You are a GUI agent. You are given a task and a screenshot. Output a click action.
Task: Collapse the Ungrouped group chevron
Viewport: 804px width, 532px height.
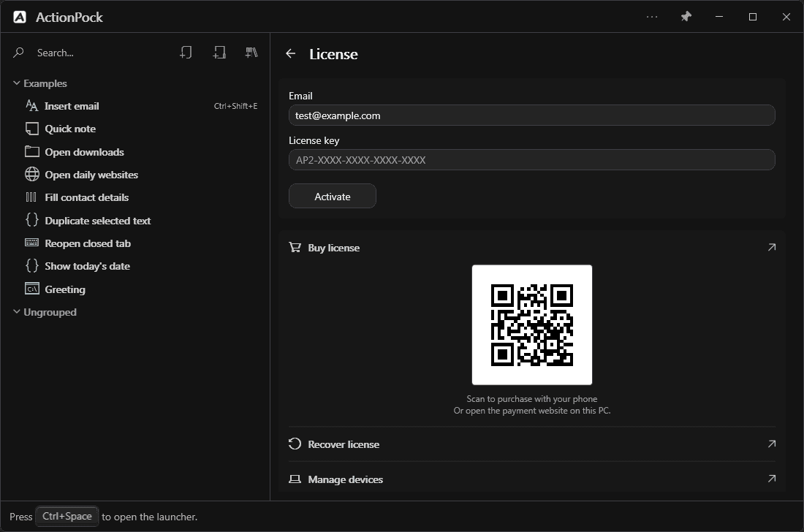pos(16,311)
